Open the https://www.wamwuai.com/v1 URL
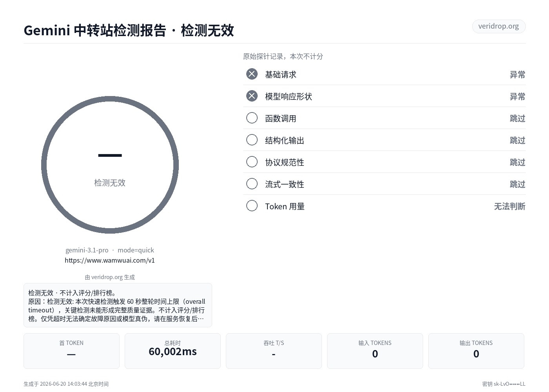The width and height of the screenshot is (549, 392). 110,260
